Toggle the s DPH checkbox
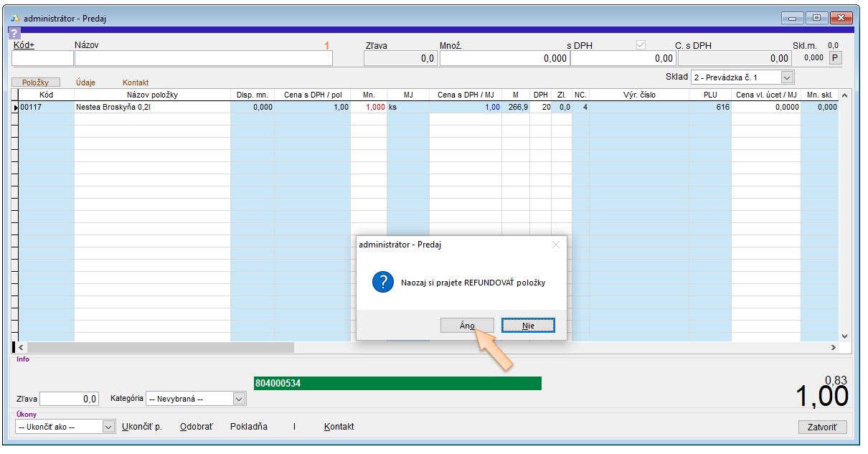Image resolution: width=868 pixels, height=454 pixels. (x=641, y=45)
